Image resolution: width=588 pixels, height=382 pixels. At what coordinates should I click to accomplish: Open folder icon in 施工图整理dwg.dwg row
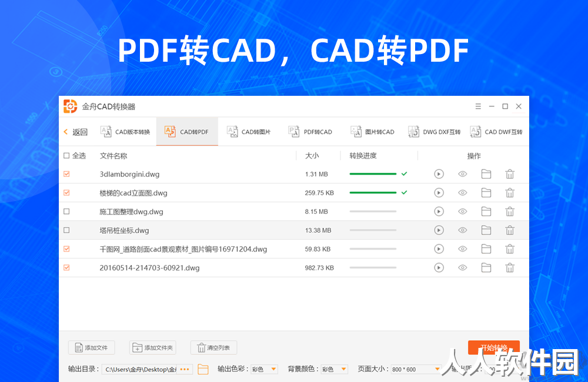(x=486, y=212)
